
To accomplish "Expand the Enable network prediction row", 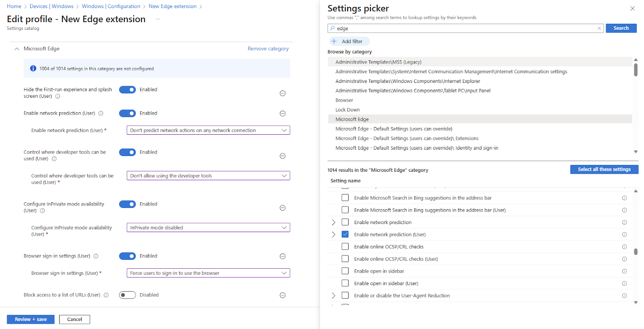I will click(x=333, y=222).
